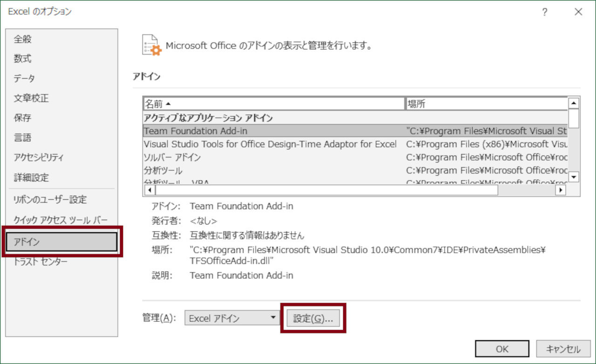Close the Excel のオプション dialog
The height and width of the screenshot is (364, 596).
tap(578, 12)
